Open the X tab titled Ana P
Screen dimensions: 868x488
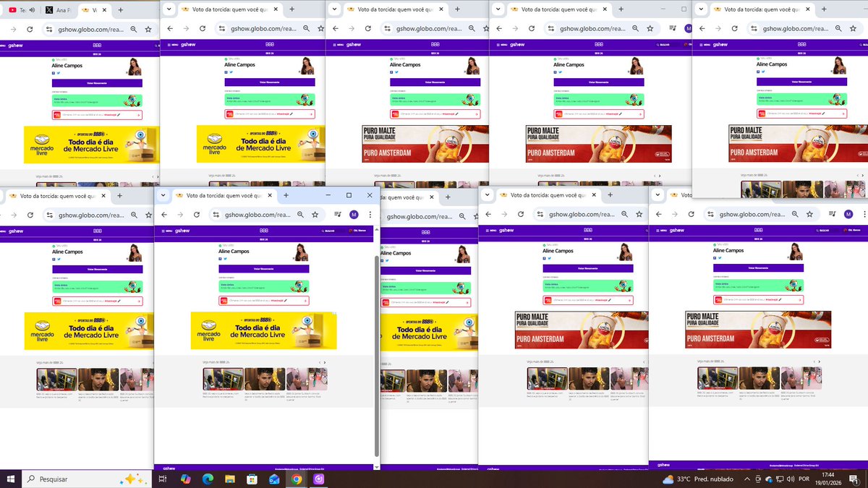tap(58, 10)
